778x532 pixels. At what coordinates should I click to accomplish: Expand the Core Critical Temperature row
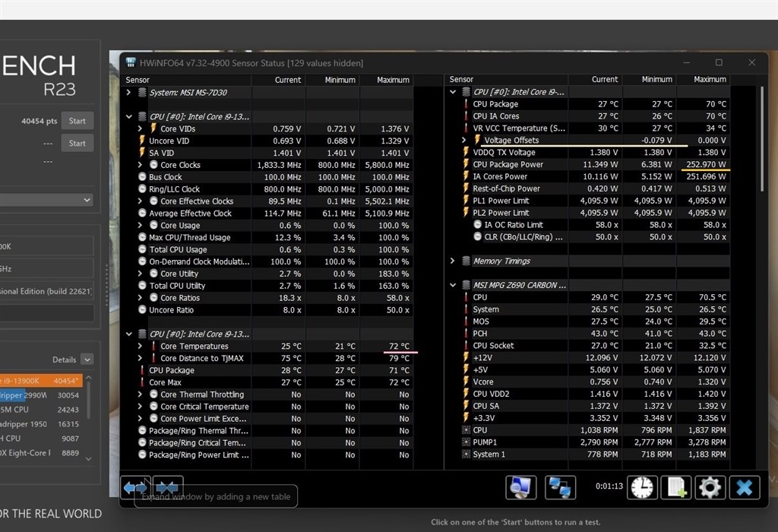[x=140, y=407]
